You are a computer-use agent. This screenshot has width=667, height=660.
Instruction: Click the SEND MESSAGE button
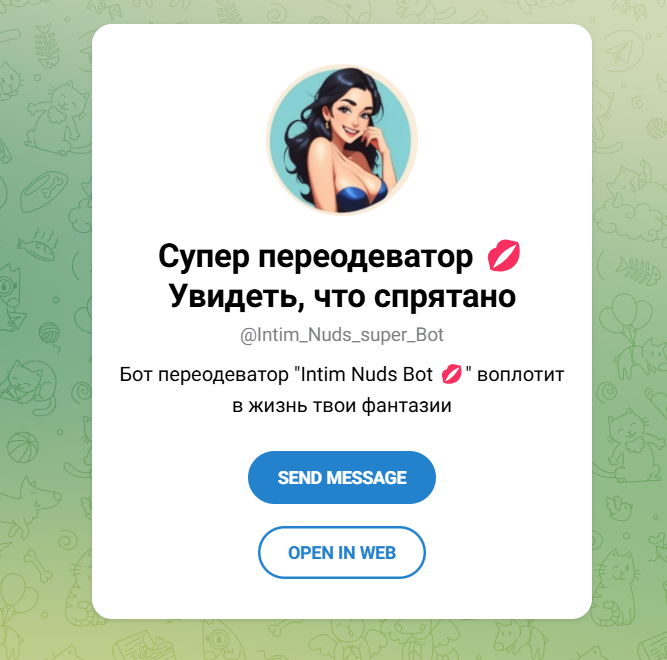342,477
